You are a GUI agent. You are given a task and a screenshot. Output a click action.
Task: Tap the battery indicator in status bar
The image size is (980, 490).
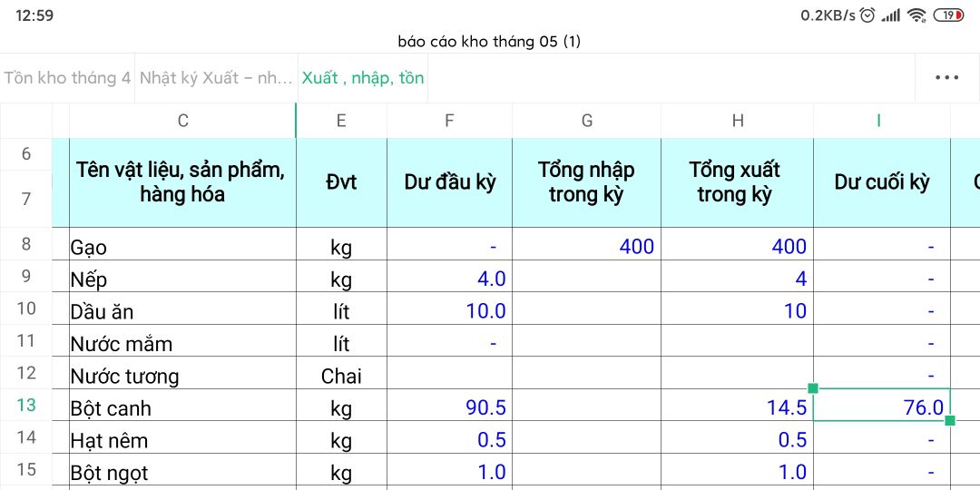949,15
